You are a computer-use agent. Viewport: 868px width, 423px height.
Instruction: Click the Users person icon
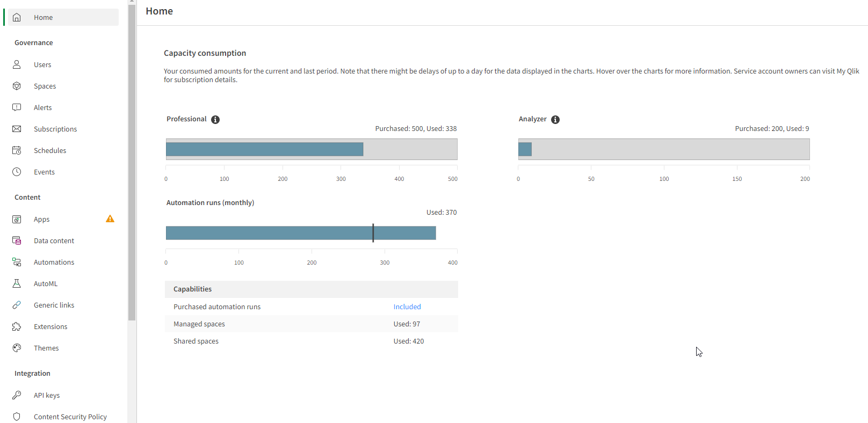(17, 64)
